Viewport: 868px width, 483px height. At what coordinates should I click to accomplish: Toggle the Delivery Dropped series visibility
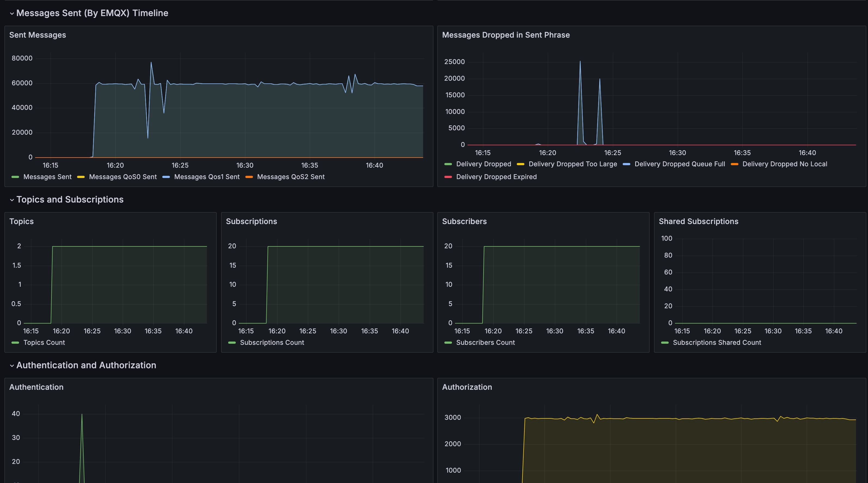click(484, 164)
